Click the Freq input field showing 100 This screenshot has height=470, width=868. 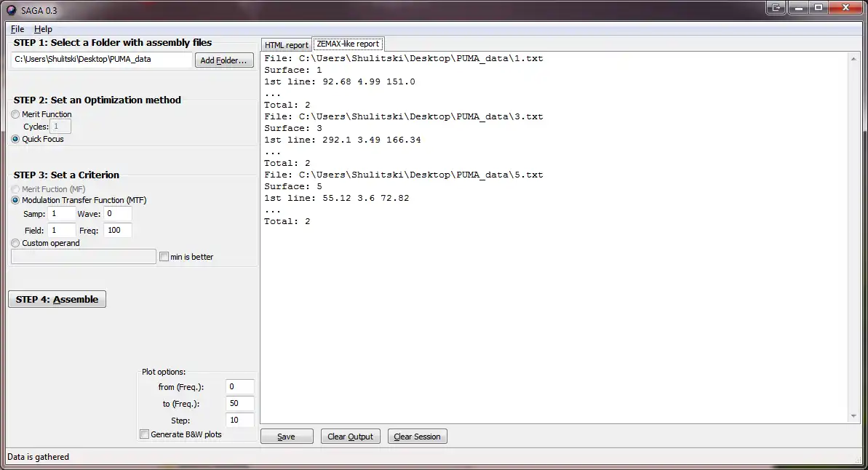117,231
